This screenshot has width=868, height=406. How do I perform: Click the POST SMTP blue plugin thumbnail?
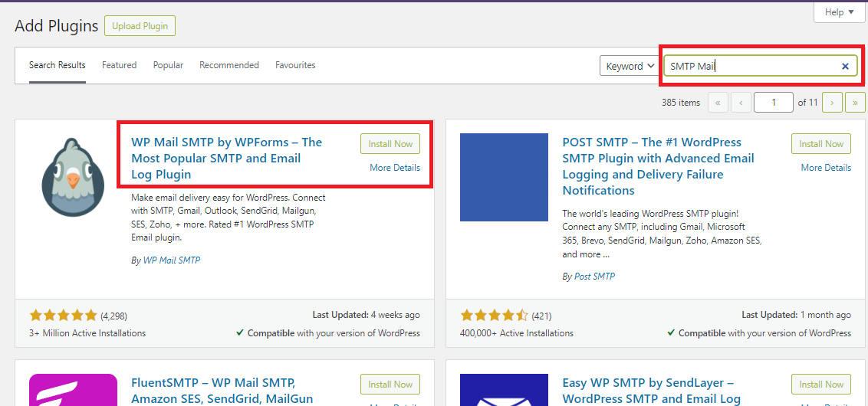504,177
